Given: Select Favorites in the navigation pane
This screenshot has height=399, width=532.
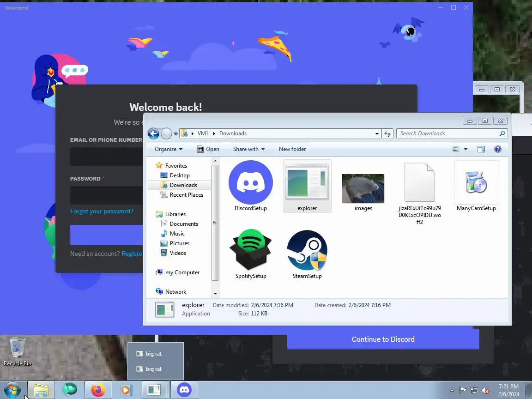Looking at the screenshot, I should pos(171,166).
